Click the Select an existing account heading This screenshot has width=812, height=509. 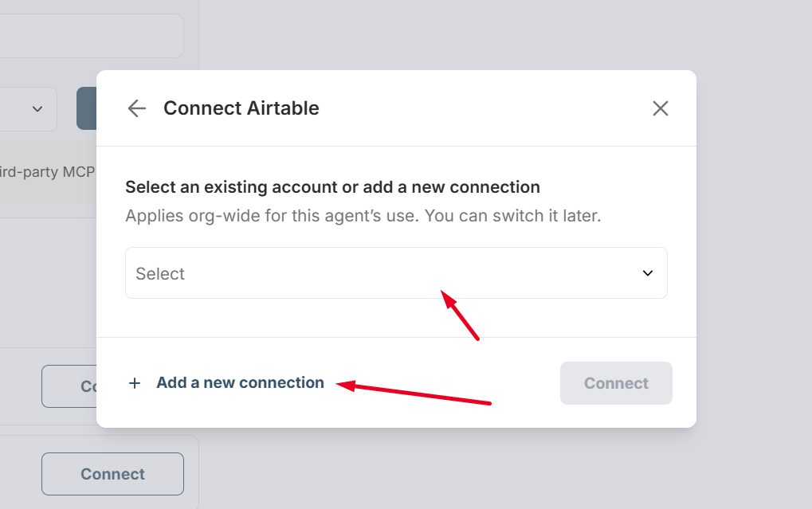pos(332,187)
